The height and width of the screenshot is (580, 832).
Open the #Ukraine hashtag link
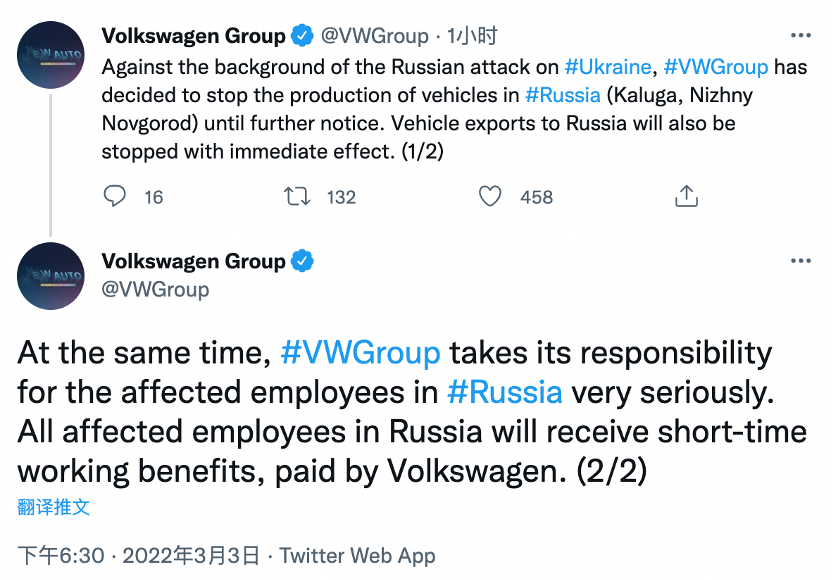point(607,68)
